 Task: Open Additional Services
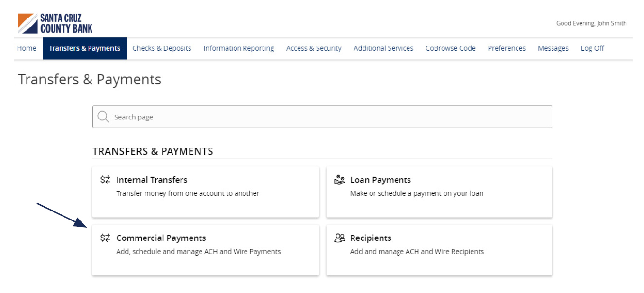(383, 48)
